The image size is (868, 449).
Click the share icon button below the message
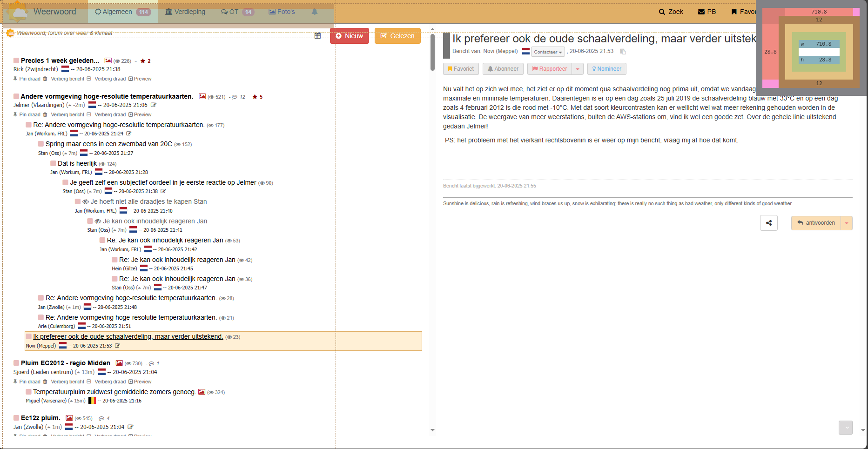pos(769,223)
